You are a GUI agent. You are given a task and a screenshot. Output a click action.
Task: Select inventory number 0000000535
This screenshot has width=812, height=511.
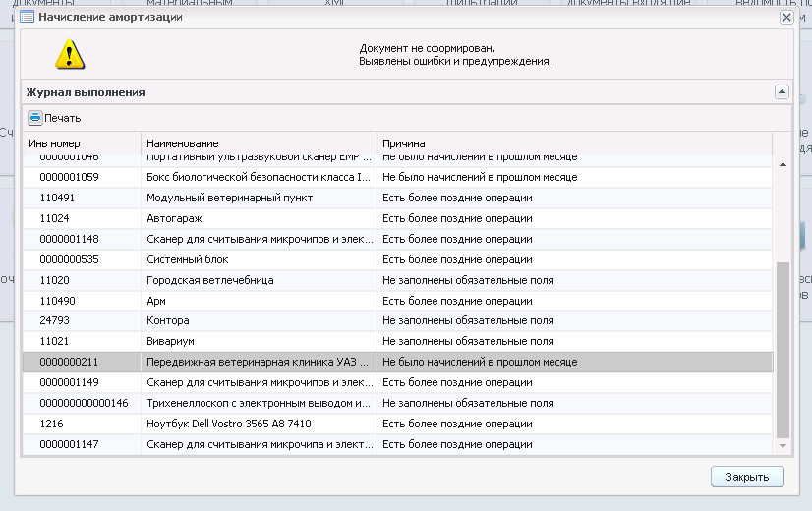tap(69, 259)
